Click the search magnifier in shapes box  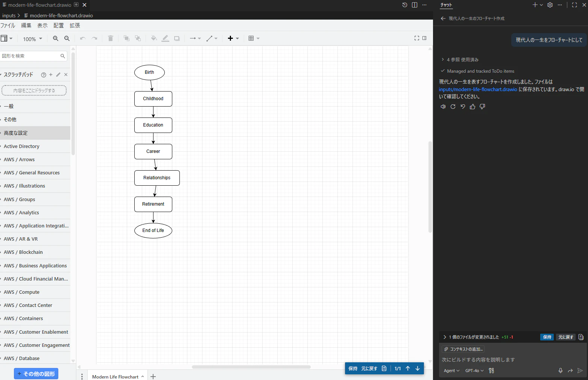[x=63, y=56]
